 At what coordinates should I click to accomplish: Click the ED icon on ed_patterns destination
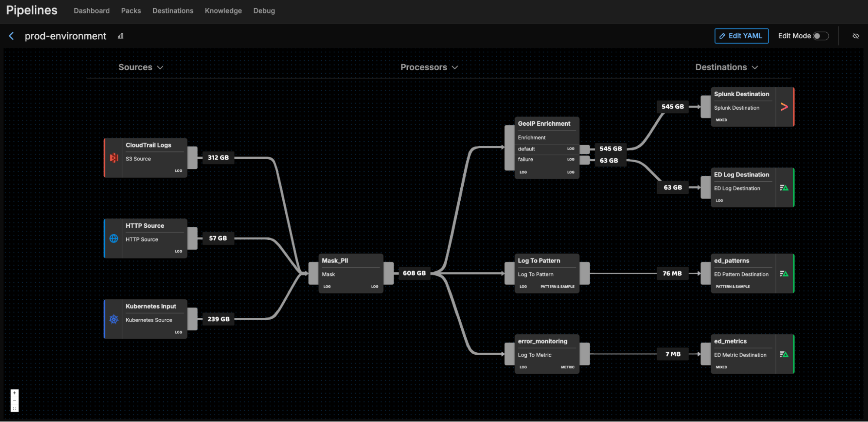(784, 273)
